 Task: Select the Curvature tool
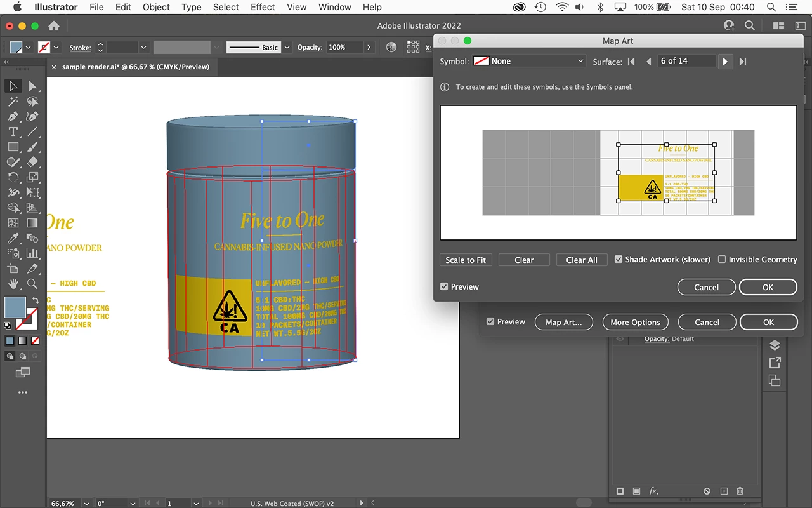pos(32,116)
